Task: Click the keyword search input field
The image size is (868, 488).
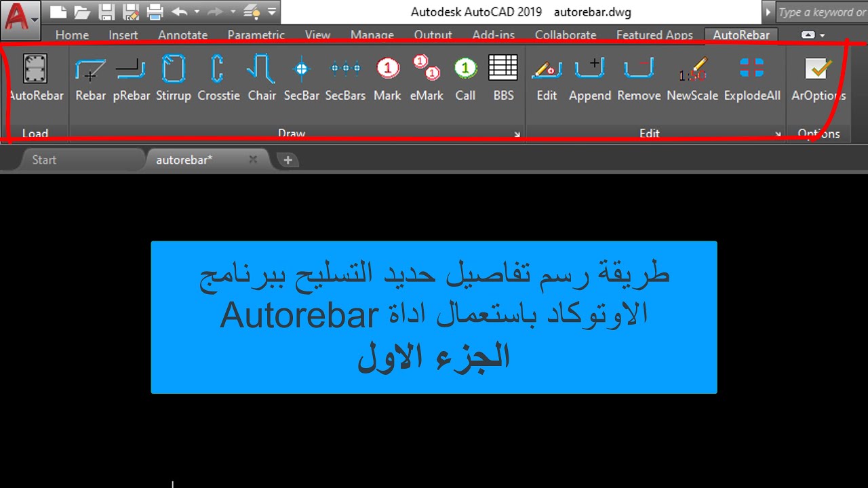Action: point(821,12)
